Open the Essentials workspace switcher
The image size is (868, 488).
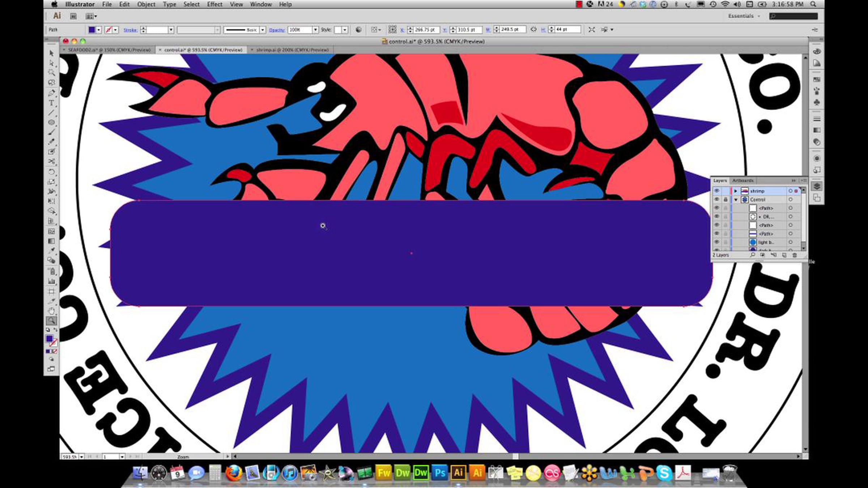pyautogui.click(x=744, y=16)
